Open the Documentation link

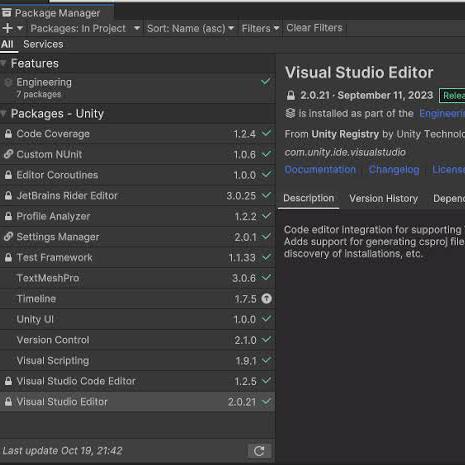coord(320,170)
